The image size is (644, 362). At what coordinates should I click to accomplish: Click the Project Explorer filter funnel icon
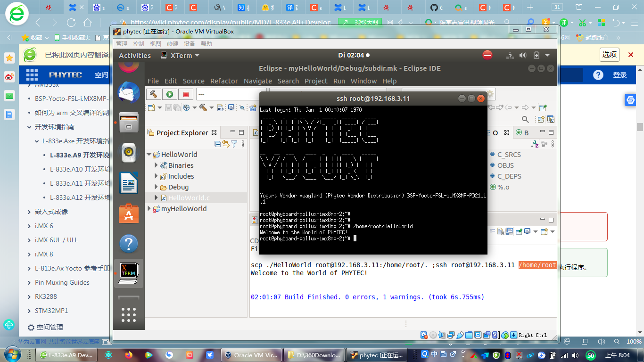pos(234,144)
